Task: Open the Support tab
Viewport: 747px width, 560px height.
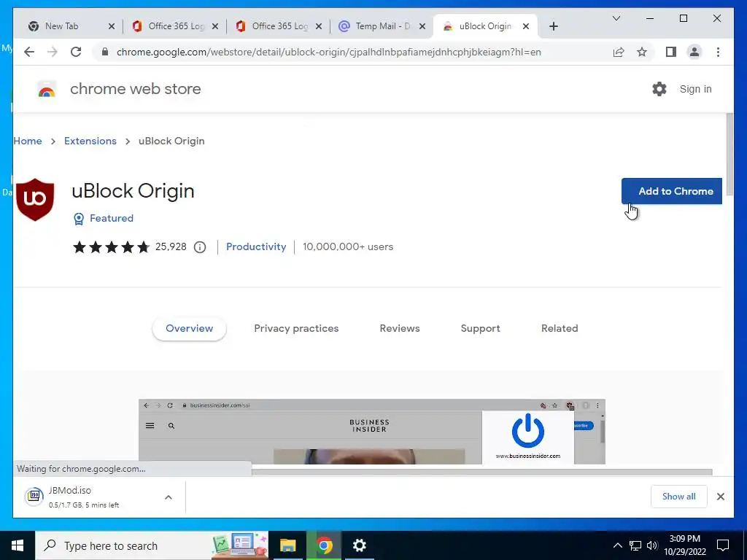Action: (480, 329)
